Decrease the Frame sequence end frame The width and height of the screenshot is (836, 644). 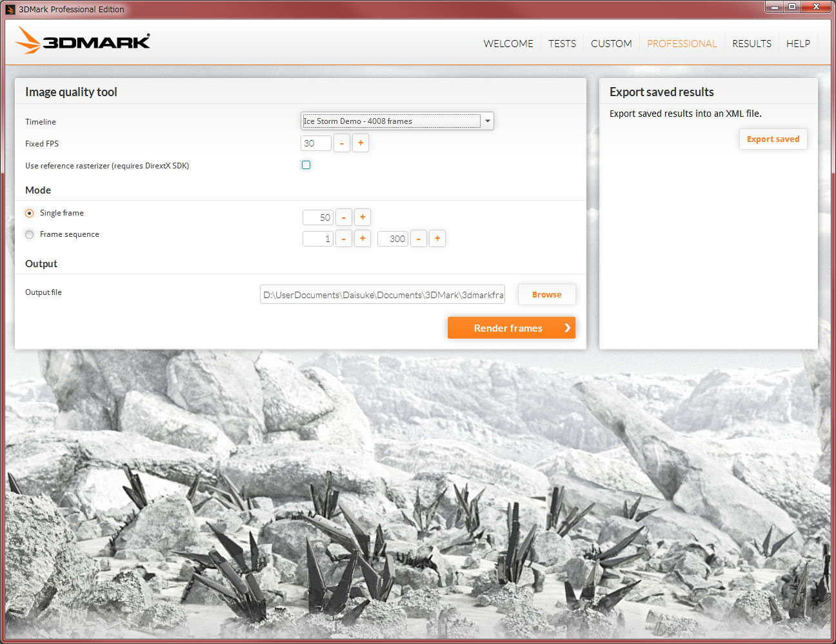pos(419,239)
